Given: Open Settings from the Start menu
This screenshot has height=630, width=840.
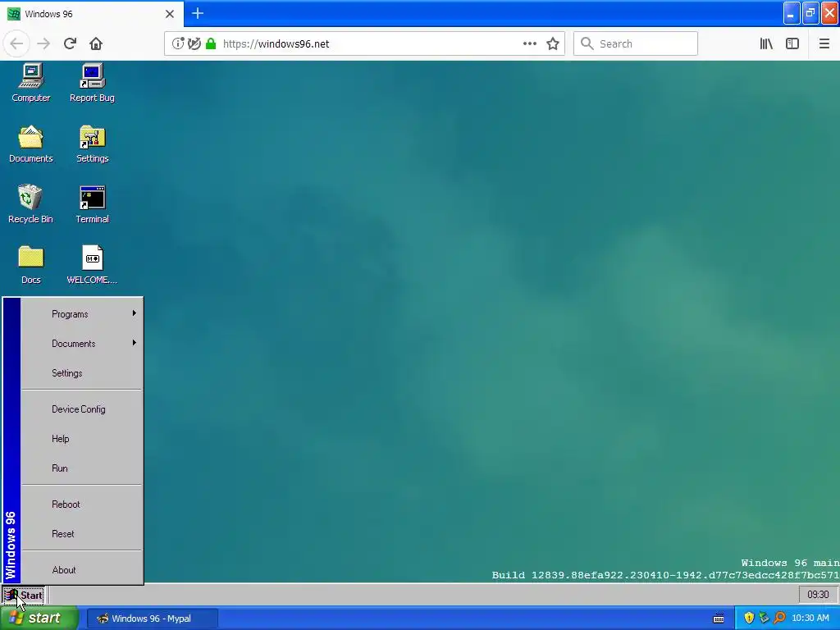Looking at the screenshot, I should point(81,373).
